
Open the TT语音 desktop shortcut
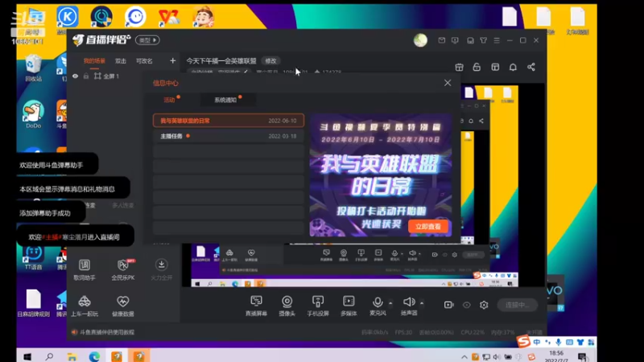33,257
